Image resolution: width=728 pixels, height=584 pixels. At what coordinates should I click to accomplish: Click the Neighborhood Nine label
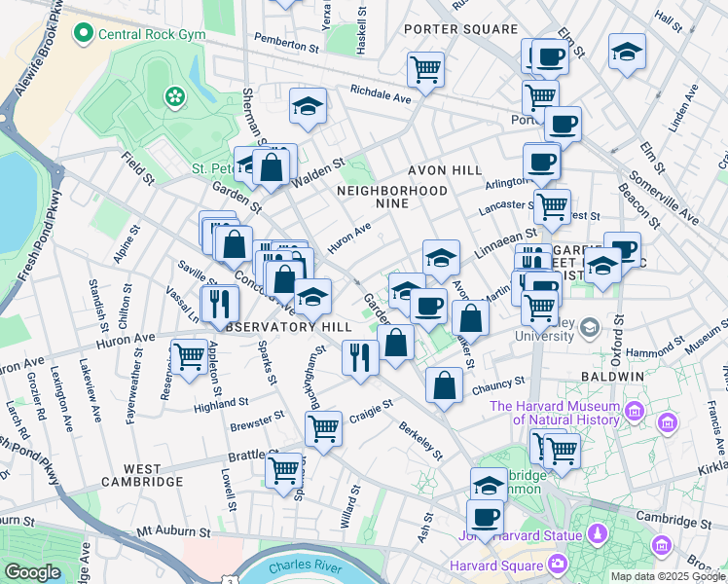tap(392, 197)
